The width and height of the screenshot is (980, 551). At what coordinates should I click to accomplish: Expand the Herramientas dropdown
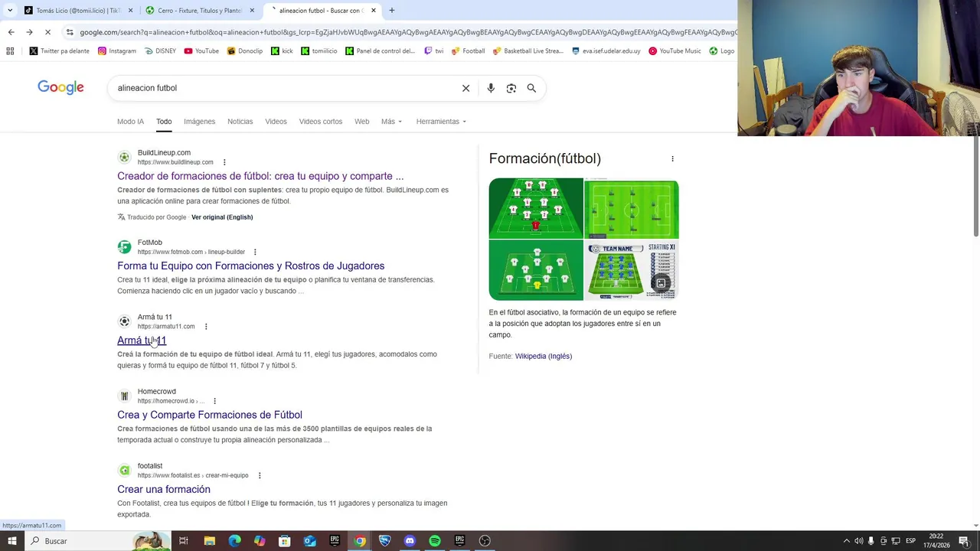click(441, 122)
